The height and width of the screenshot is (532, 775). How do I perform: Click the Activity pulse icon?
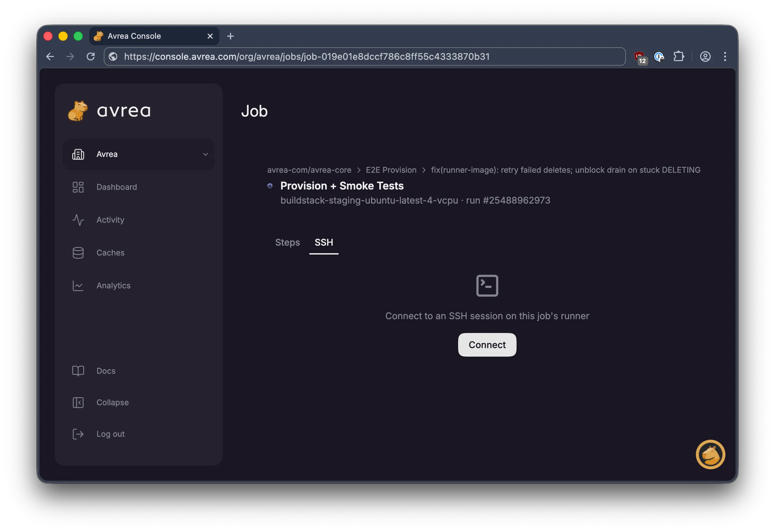click(78, 220)
